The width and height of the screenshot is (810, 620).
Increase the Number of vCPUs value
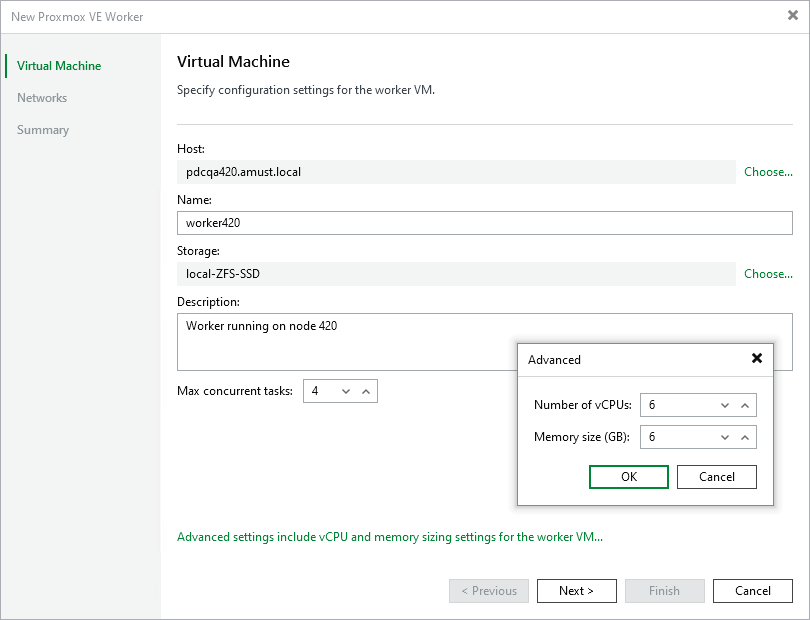coord(744,405)
